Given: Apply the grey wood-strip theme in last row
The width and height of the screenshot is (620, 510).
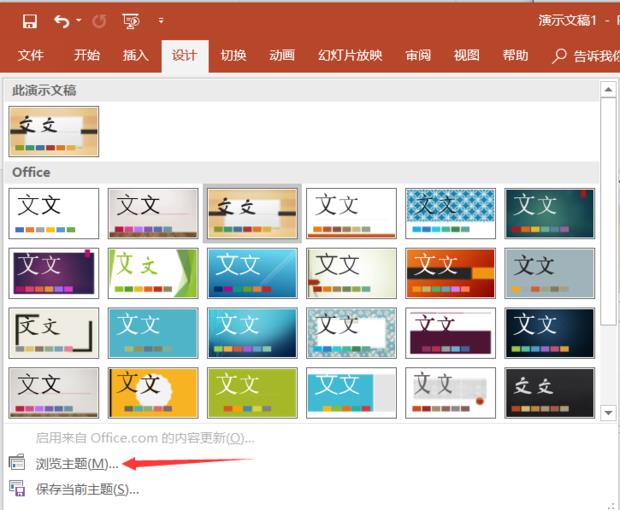Looking at the screenshot, I should tap(54, 393).
